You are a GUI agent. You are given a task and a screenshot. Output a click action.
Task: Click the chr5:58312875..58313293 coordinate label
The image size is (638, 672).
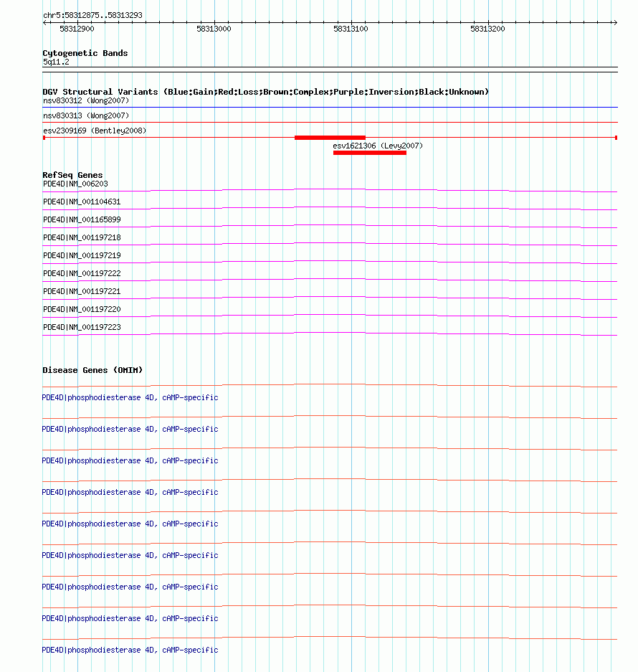tap(92, 15)
